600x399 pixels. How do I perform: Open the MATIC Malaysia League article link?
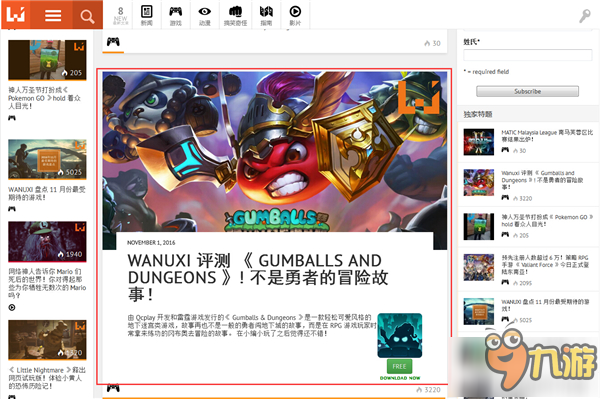(547, 136)
